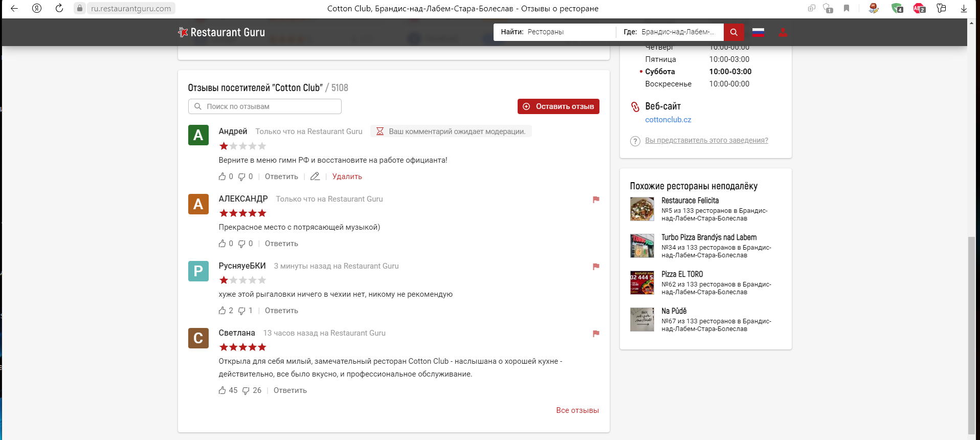Open the 'Na Půdě' restaurant link
980x440 pixels.
click(674, 311)
